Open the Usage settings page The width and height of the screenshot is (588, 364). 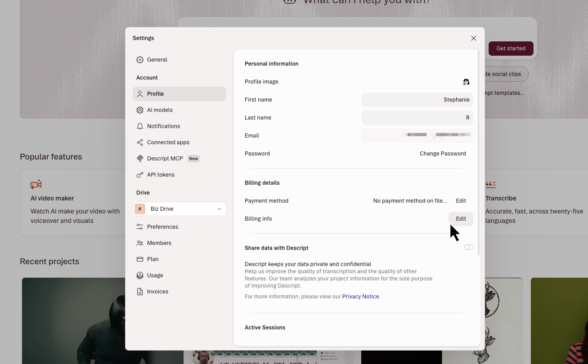180,275
